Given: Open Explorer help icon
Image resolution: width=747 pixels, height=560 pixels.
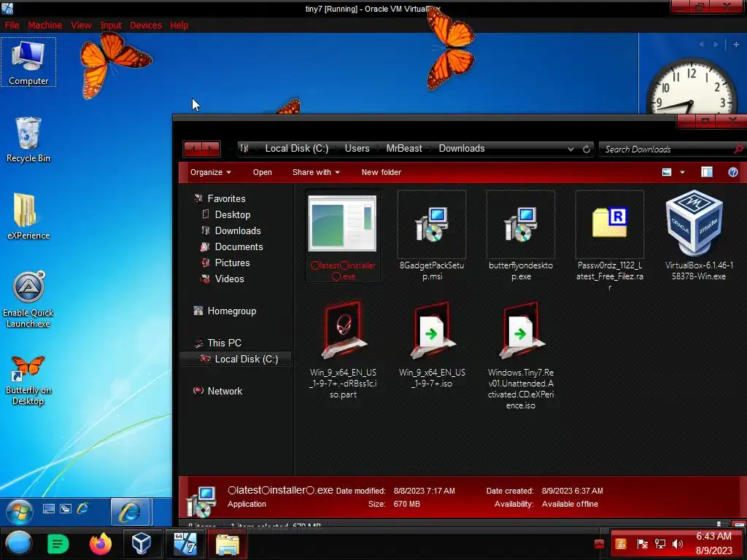Looking at the screenshot, I should [x=733, y=172].
